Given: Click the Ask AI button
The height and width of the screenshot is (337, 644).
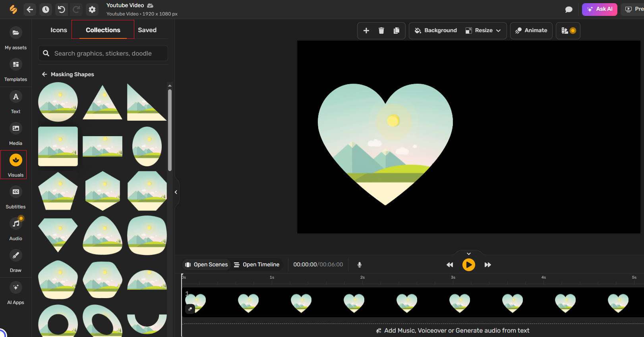Looking at the screenshot, I should tap(600, 9).
